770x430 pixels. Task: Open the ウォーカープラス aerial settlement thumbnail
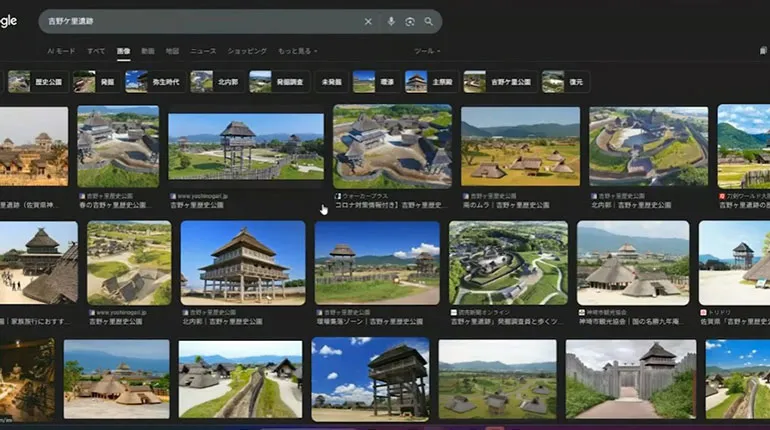(x=392, y=146)
